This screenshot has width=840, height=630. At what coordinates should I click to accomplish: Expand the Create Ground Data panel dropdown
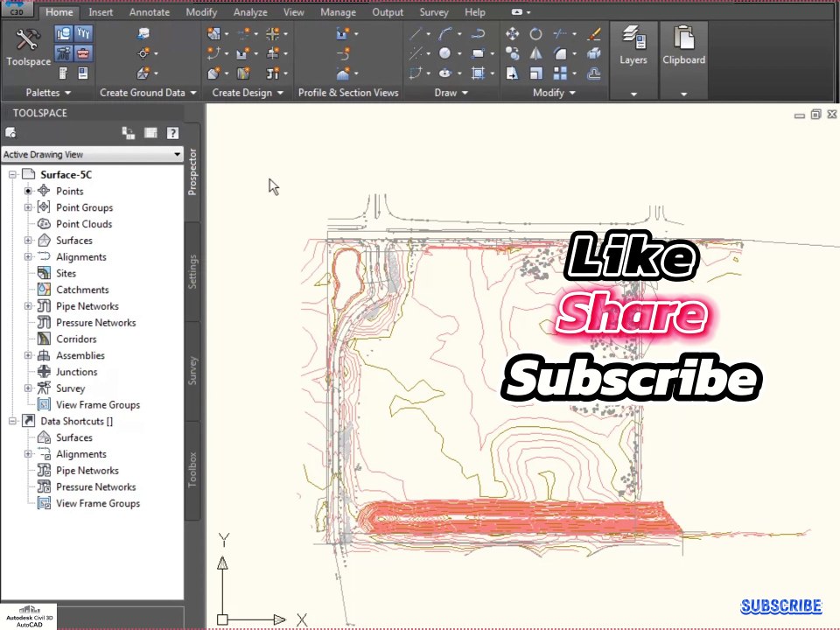point(148,93)
